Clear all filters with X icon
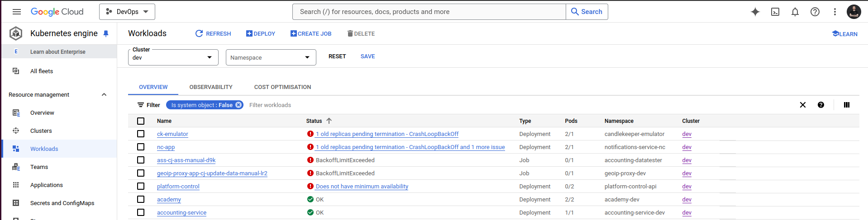The image size is (868, 220). (802, 105)
